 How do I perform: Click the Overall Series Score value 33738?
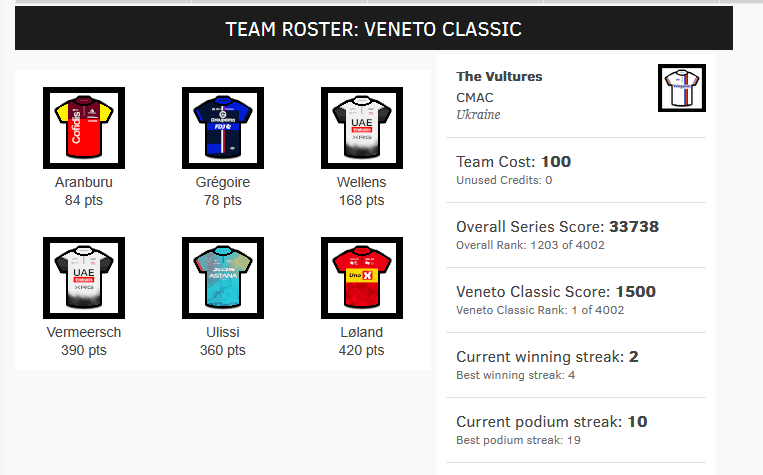pos(634,227)
